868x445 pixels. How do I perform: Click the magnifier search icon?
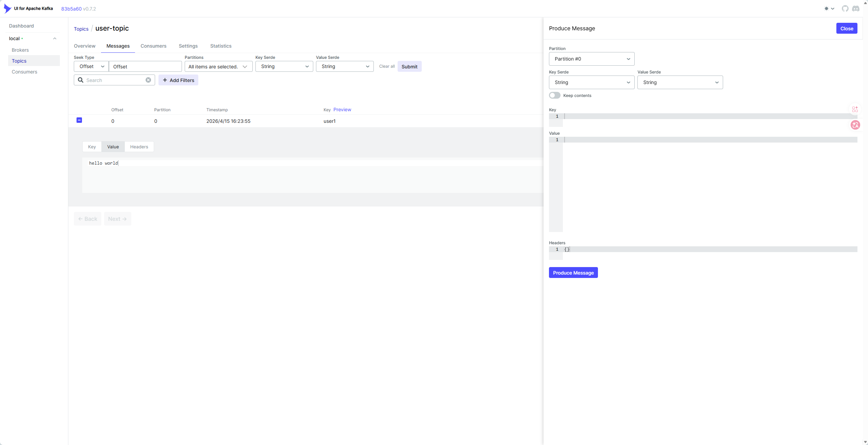tap(81, 80)
